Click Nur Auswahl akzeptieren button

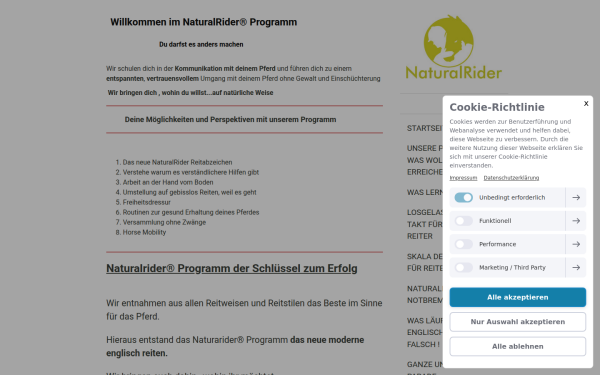(x=517, y=322)
